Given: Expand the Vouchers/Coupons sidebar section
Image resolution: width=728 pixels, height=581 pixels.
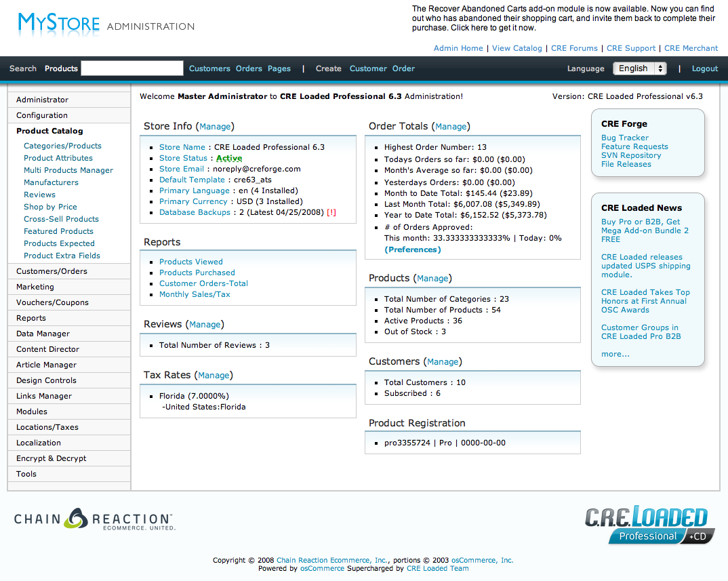Looking at the screenshot, I should pyautogui.click(x=69, y=302).
